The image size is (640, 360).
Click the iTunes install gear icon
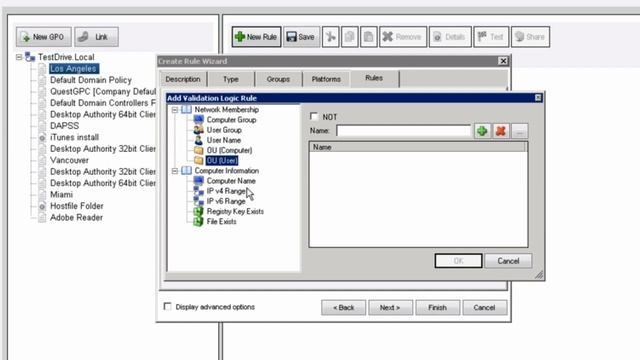coord(42,138)
